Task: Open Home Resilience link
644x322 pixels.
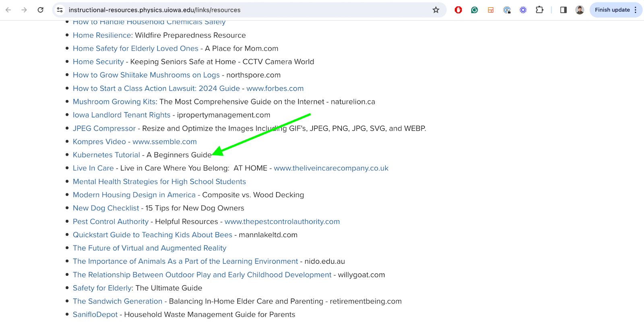Action: click(x=102, y=35)
